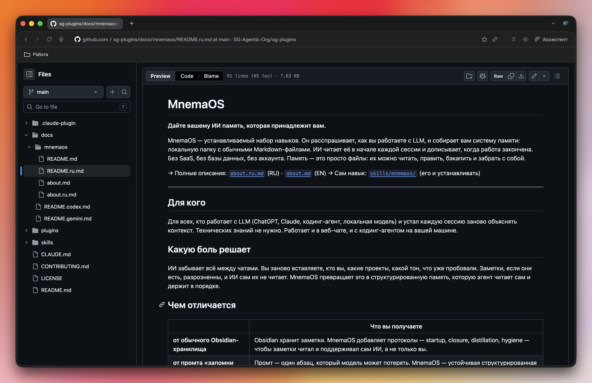Image resolution: width=592 pixels, height=383 pixels.
Task: Click the hourglass-shaped icon in the browser toolbar
Action: pos(513,39)
